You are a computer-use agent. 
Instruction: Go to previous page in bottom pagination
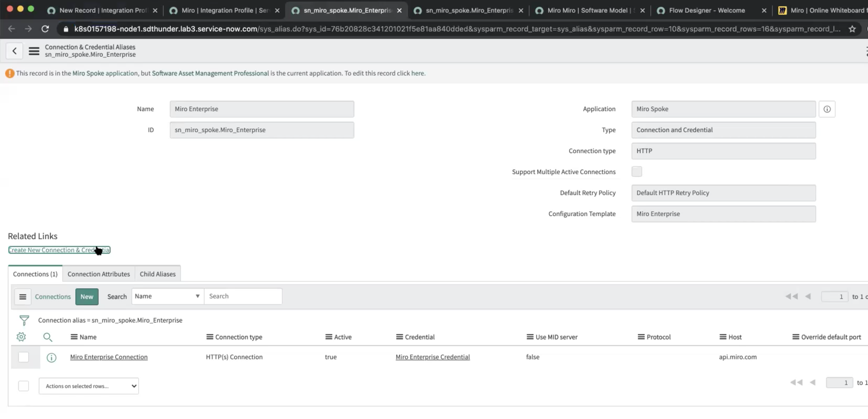813,383
